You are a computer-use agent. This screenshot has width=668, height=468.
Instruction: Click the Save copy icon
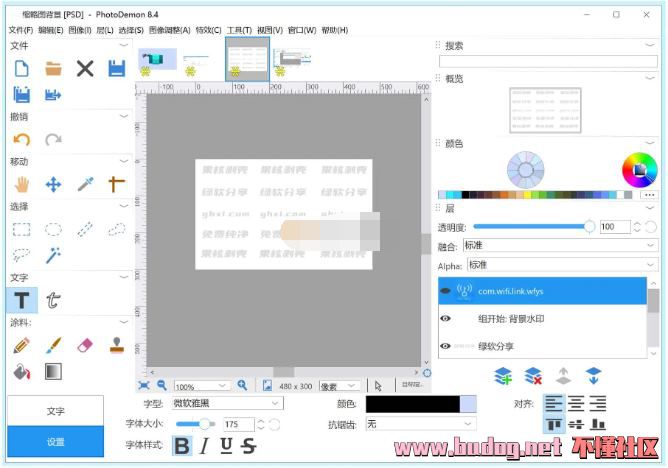click(21, 94)
